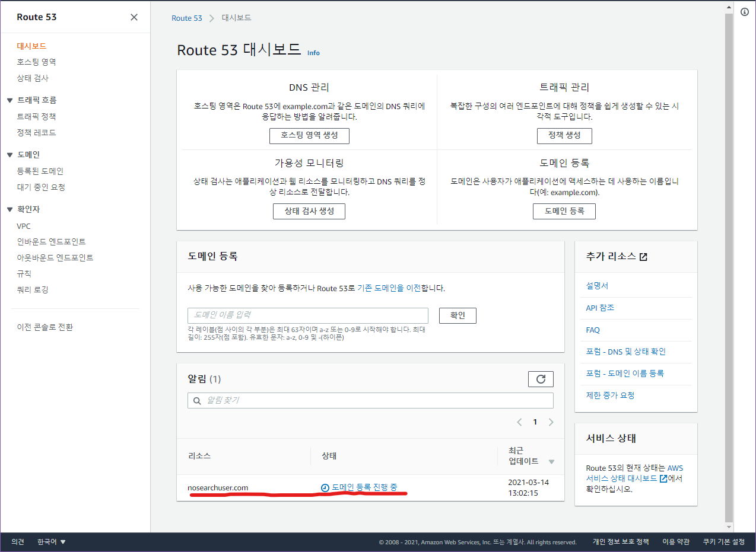Open VPC under 확인자

pyautogui.click(x=24, y=226)
